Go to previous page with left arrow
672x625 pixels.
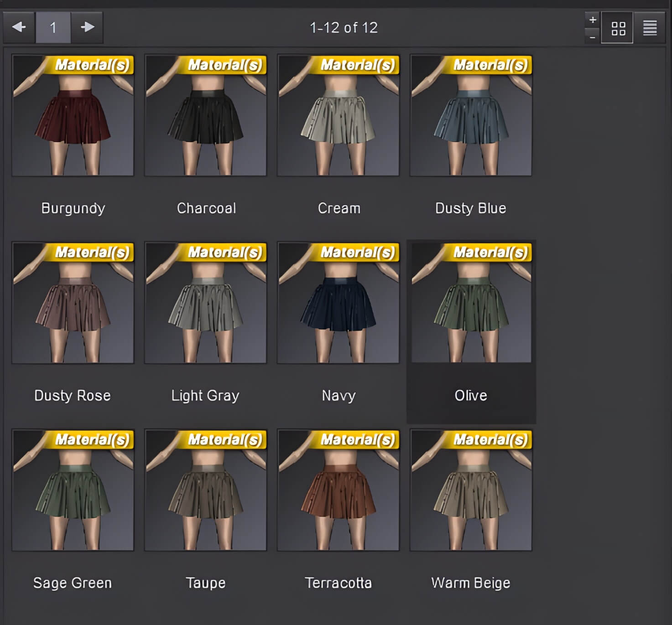tap(19, 27)
